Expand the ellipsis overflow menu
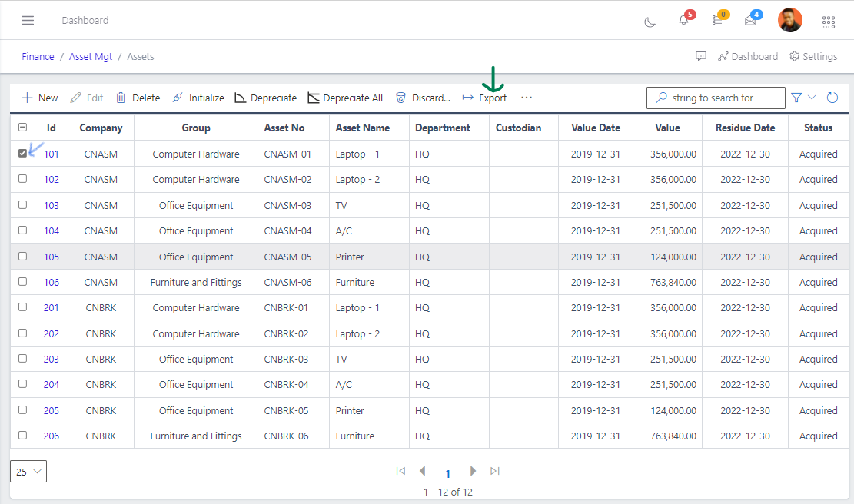Image resolution: width=854 pixels, height=504 pixels. [527, 98]
